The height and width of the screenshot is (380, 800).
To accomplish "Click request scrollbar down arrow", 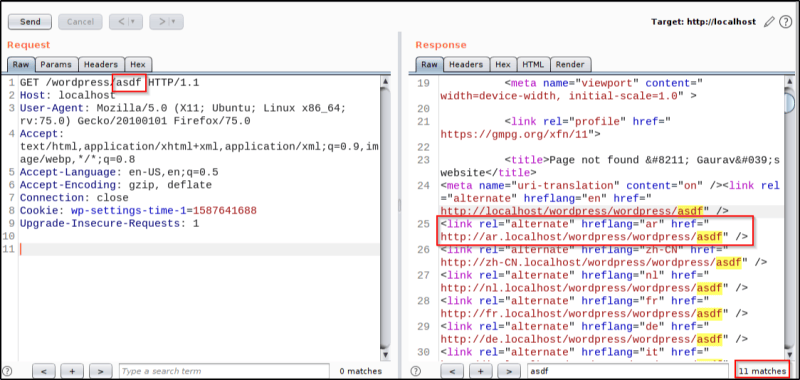I will pos(385,354).
